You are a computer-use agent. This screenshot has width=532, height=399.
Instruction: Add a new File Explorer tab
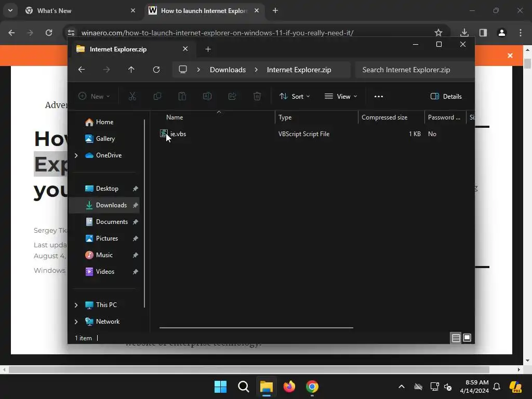coord(208,49)
